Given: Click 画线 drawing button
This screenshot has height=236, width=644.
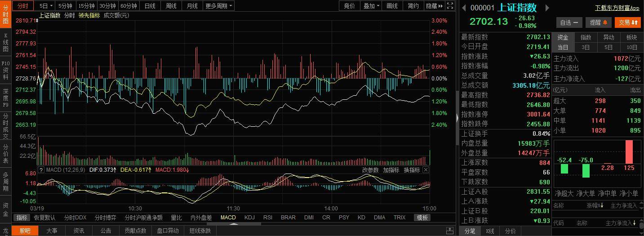Looking at the screenshot, I should coord(392,6).
